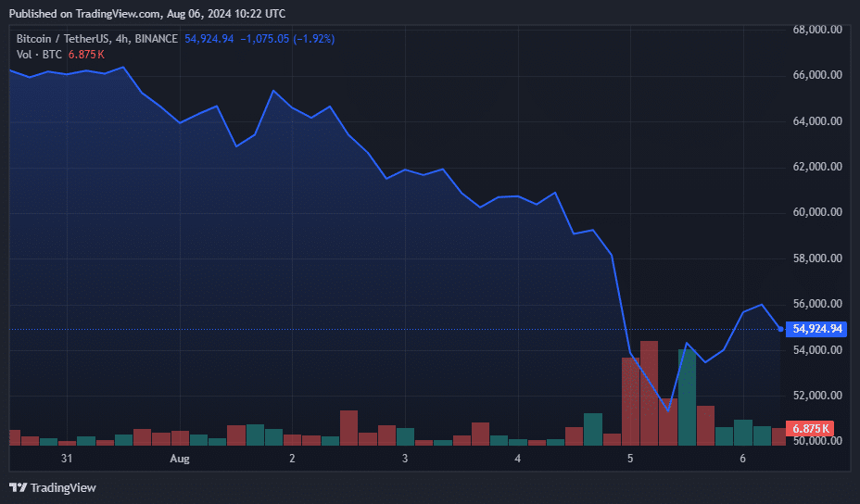The height and width of the screenshot is (504, 860).
Task: Click the '31' date label on time axis
Action: pos(67,459)
